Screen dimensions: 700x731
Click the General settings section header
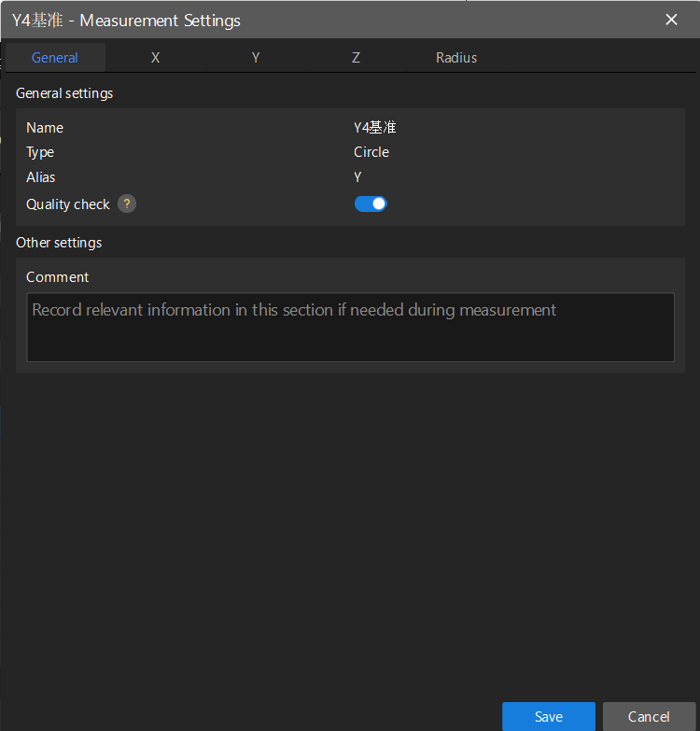tap(64, 93)
